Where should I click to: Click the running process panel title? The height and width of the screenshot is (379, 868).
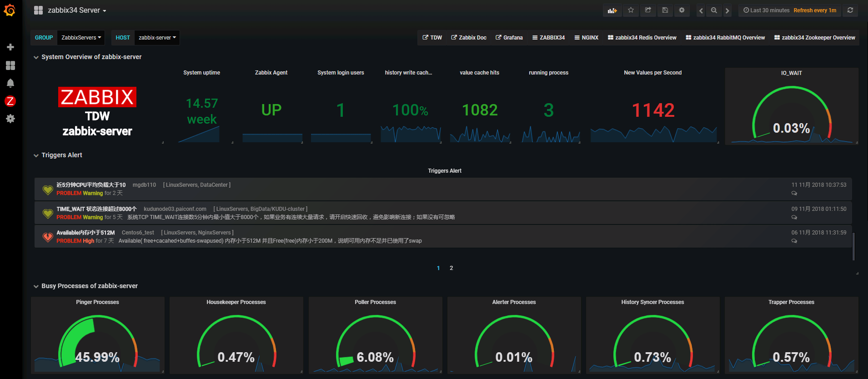(x=549, y=73)
